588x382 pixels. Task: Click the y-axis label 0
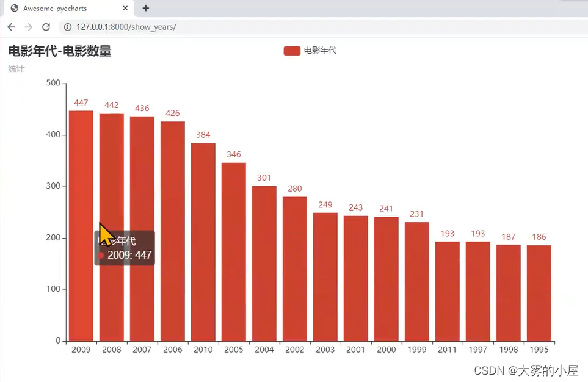58,341
